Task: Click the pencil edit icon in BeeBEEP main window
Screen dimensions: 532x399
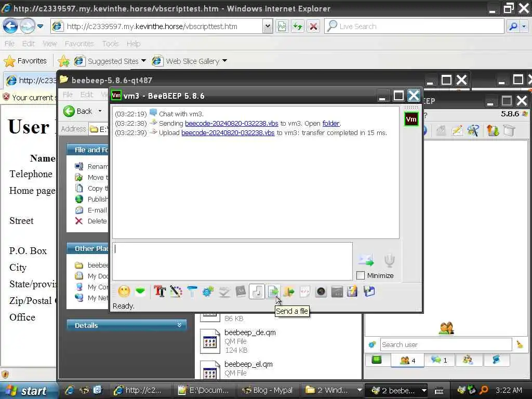Action: pyautogui.click(x=457, y=130)
